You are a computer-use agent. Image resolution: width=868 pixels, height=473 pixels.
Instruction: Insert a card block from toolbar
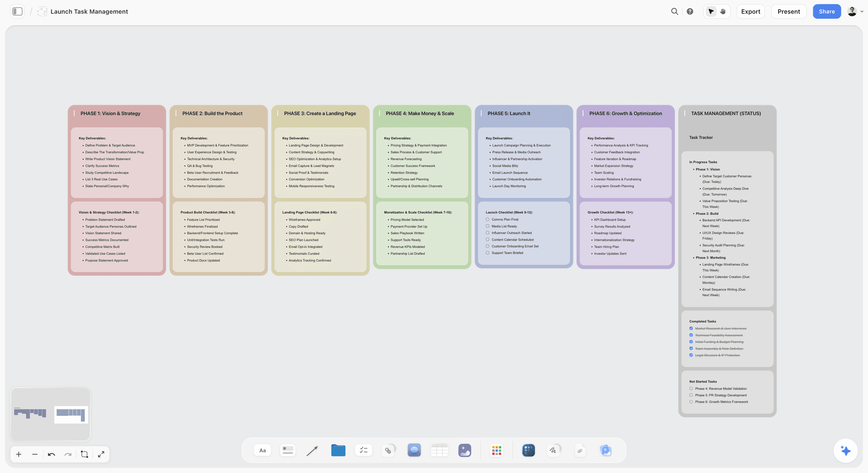coord(288,450)
